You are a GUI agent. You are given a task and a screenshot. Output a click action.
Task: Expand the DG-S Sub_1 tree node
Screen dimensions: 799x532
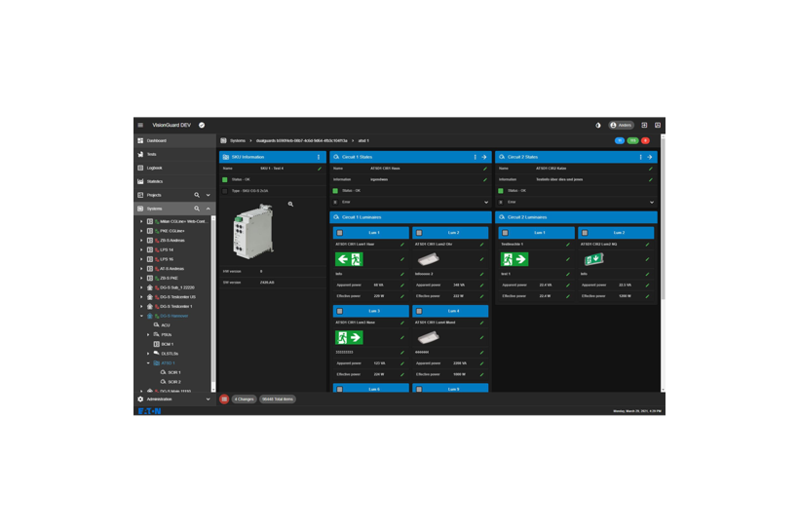point(141,287)
